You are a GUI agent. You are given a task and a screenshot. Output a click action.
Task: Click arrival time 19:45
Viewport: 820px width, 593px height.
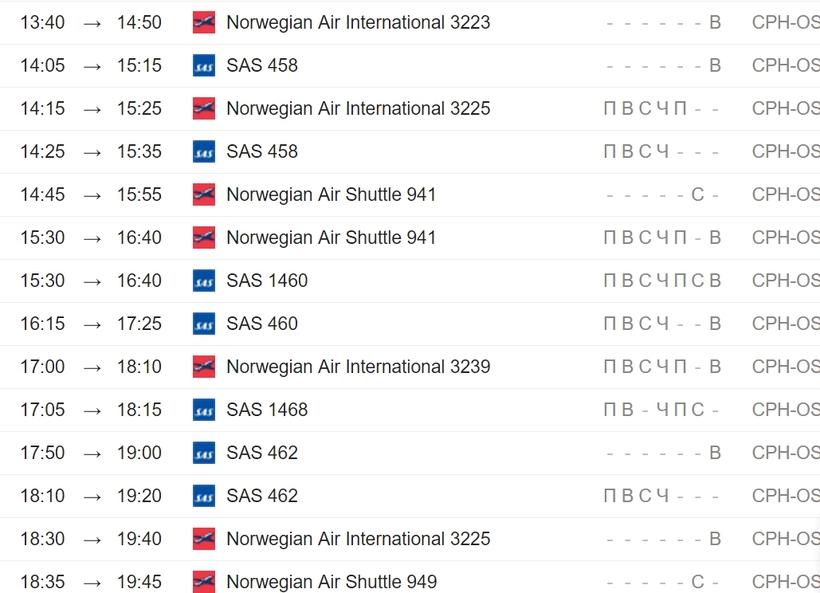(x=139, y=581)
